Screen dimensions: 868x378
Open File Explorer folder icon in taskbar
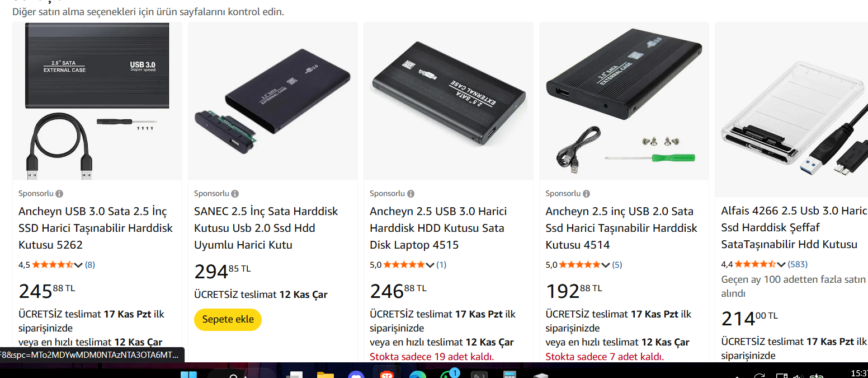(325, 374)
